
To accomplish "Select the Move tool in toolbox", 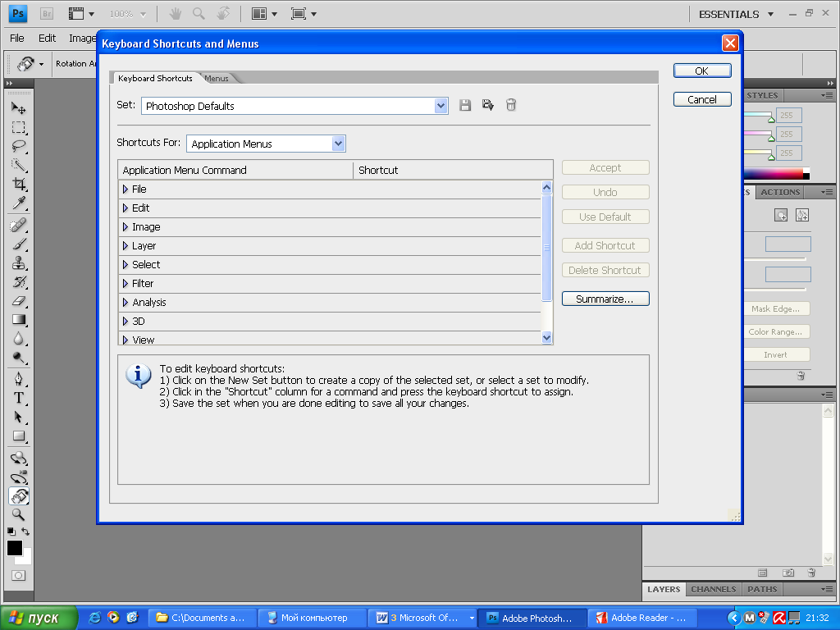I will click(19, 108).
